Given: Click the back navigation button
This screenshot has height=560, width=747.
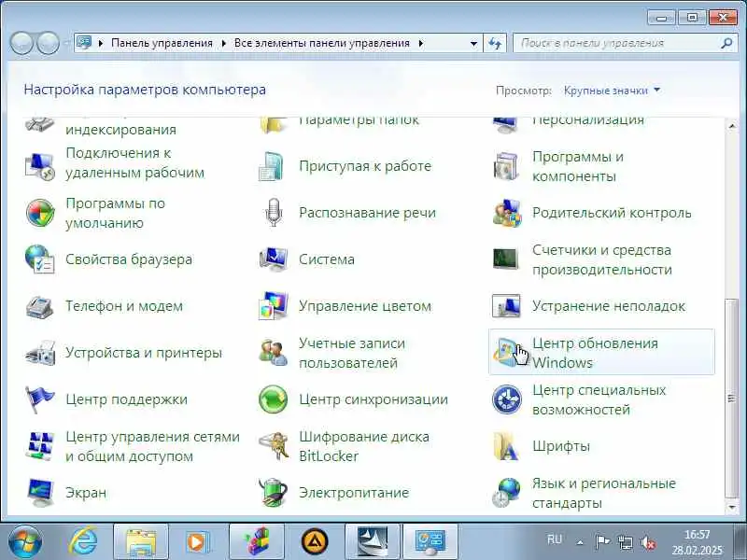Looking at the screenshot, I should (x=21, y=43).
